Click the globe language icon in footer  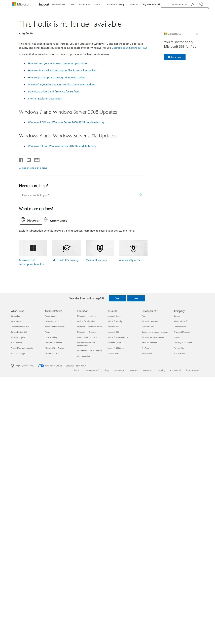pyautogui.click(x=13, y=366)
